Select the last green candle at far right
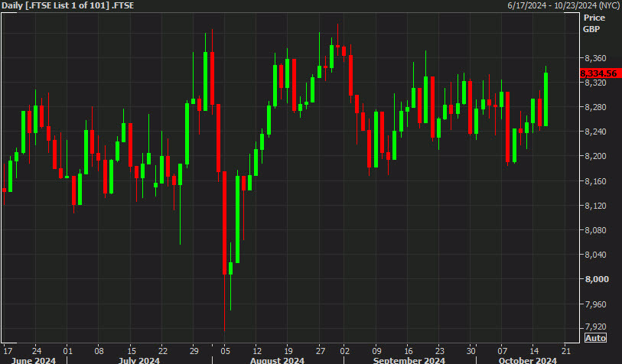The image size is (622, 364). click(546, 99)
